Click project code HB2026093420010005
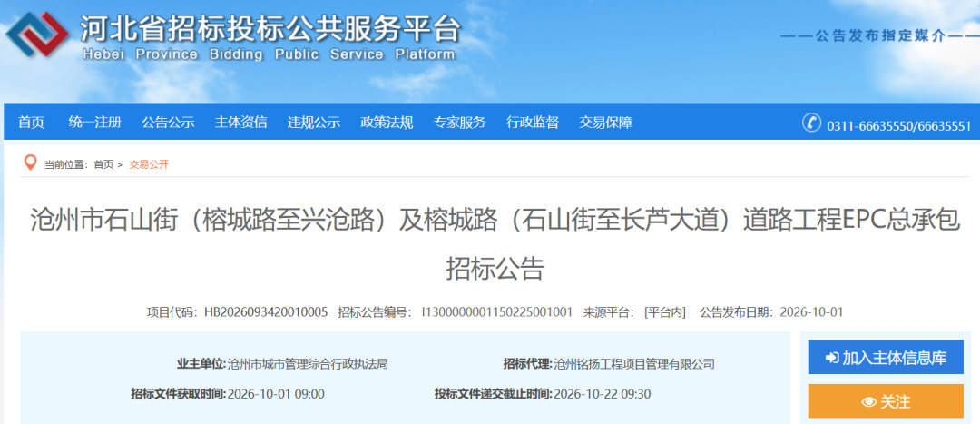 tap(266, 312)
